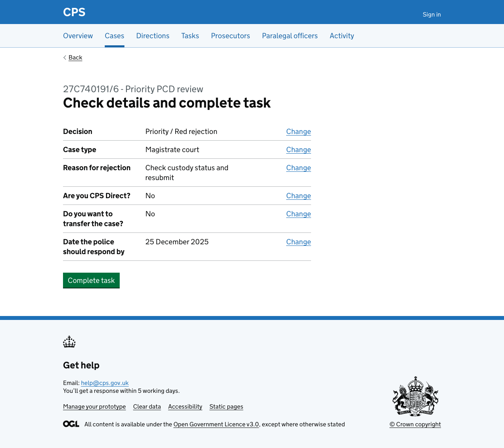Viewport: 504px width, 448px height.
Task: Change the police response date
Action: pyautogui.click(x=298, y=241)
